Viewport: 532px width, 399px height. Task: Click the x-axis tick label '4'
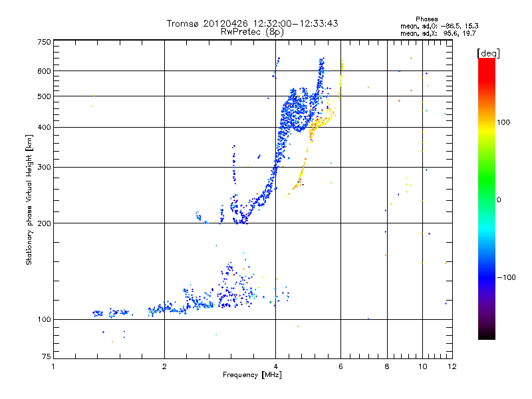pyautogui.click(x=276, y=367)
